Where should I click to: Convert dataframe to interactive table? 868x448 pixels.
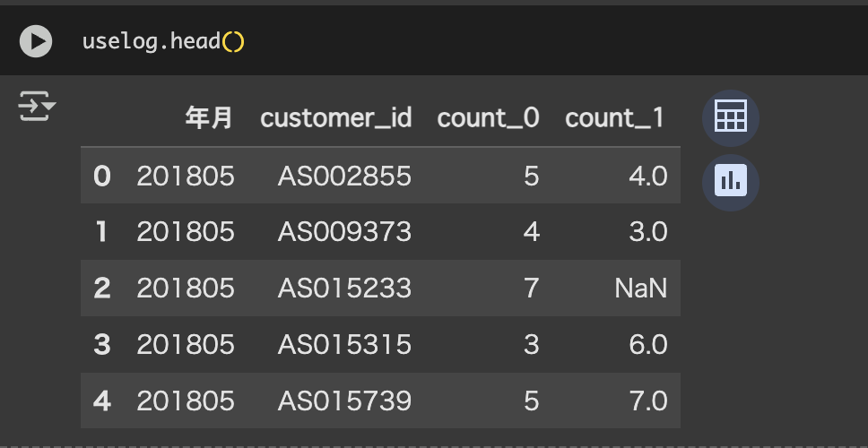pos(731,117)
